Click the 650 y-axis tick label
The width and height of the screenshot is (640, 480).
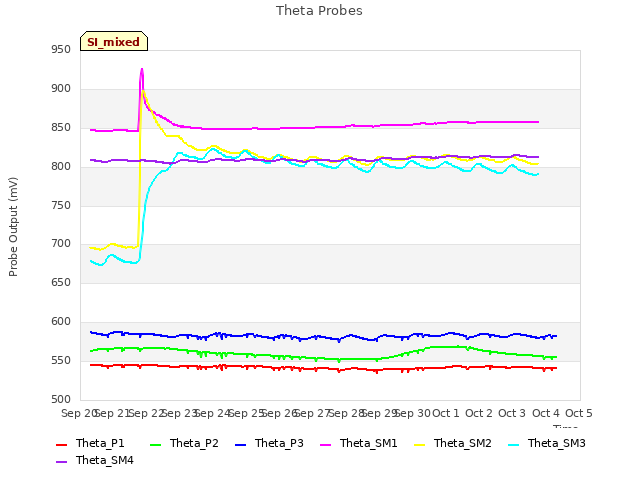pos(61,283)
